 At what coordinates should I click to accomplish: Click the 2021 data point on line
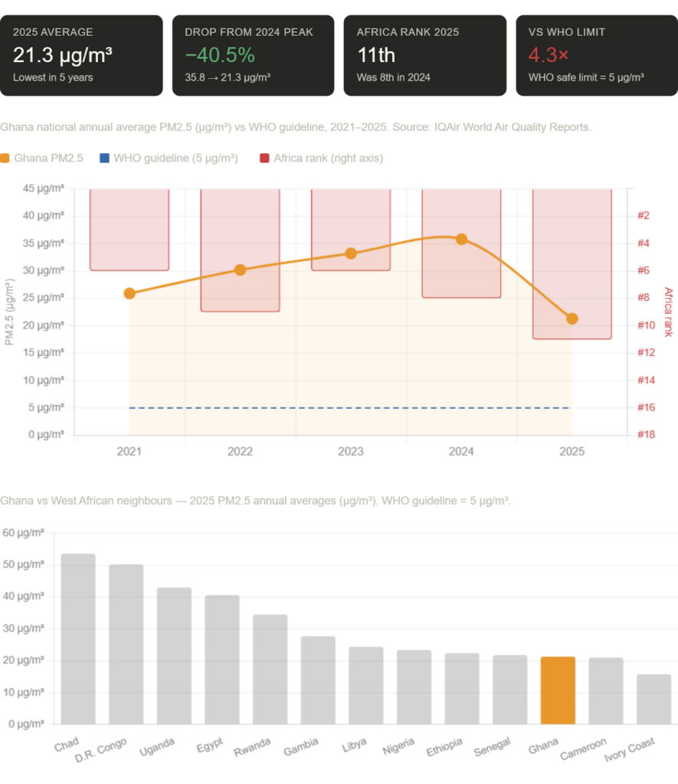129,293
